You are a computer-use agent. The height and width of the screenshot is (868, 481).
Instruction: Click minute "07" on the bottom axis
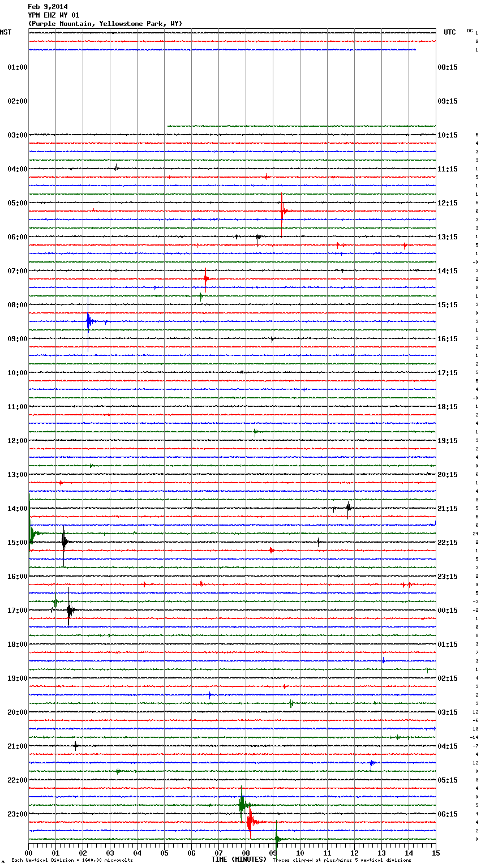pos(218,853)
